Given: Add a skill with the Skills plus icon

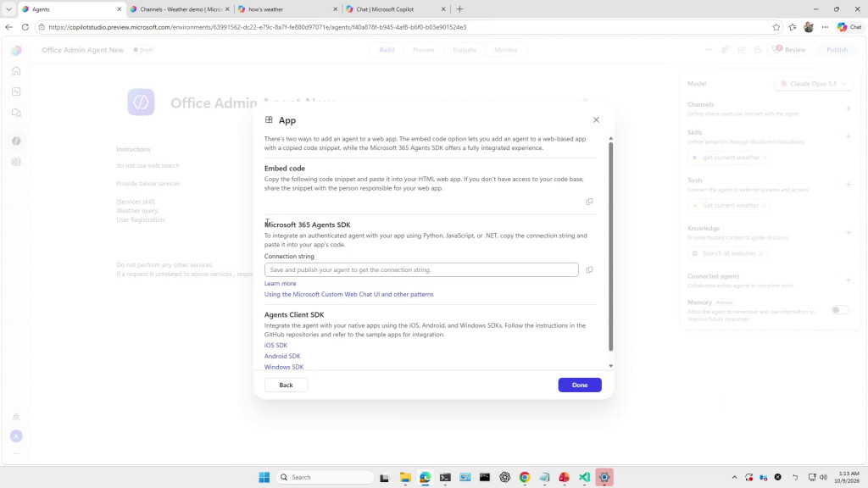Looking at the screenshot, I should point(848,136).
